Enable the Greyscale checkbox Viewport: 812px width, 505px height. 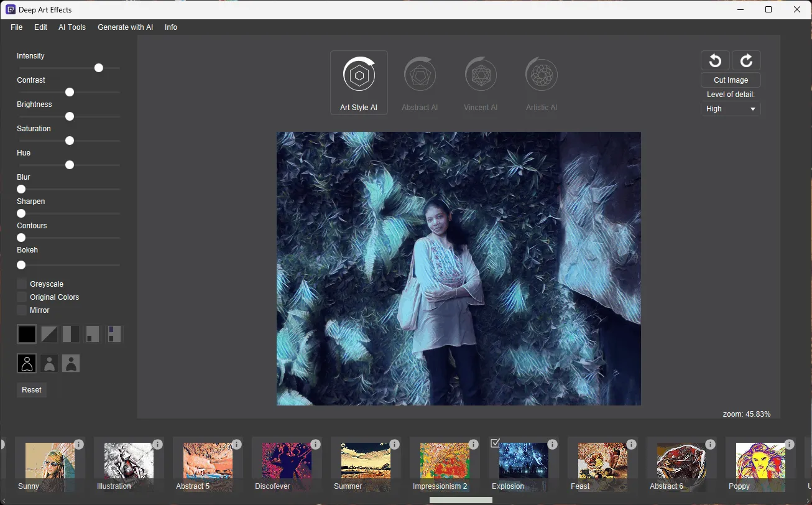click(x=22, y=284)
